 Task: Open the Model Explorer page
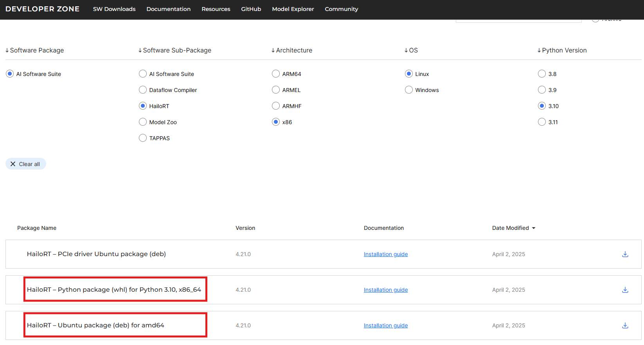pyautogui.click(x=293, y=9)
